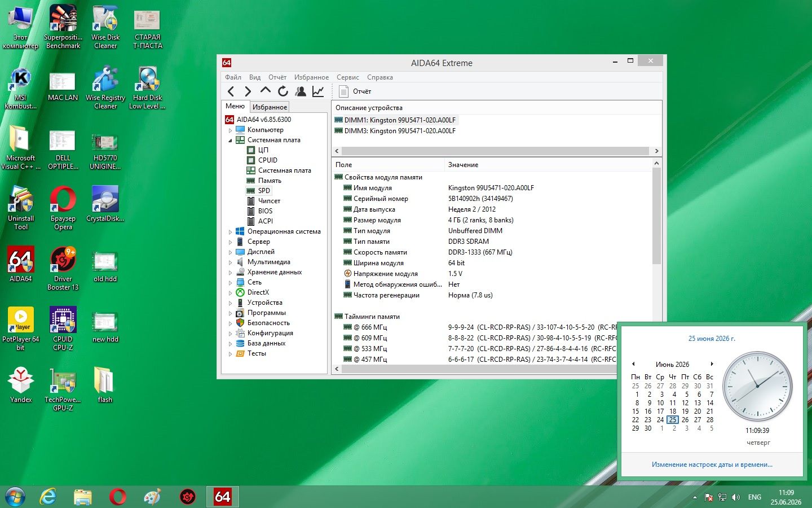Collapse the Системная плата tree node

coord(230,141)
